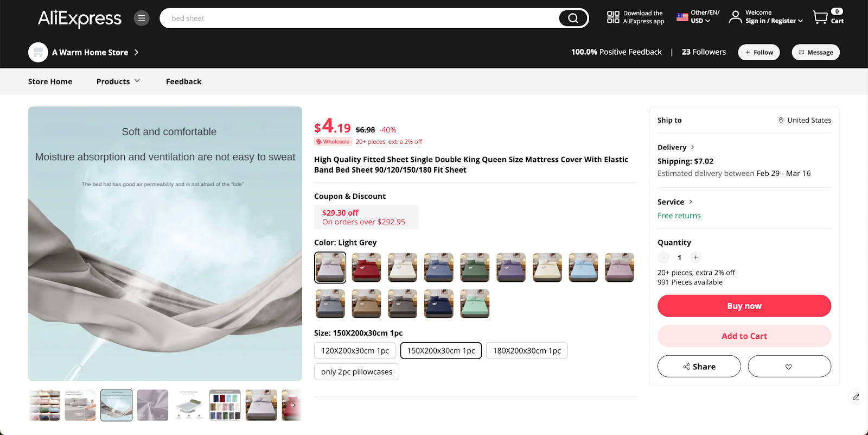The width and height of the screenshot is (868, 435).
Task: Click Add to Cart
Action: (744, 336)
